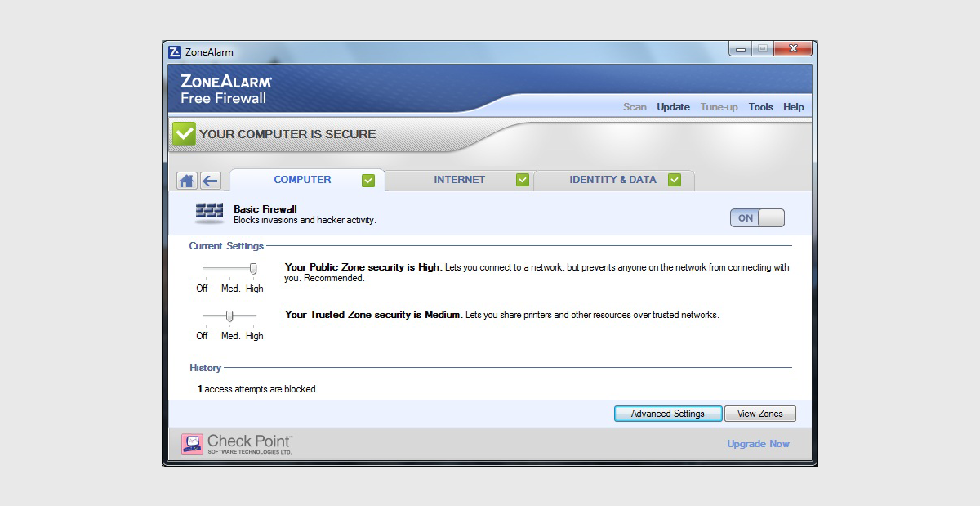The width and height of the screenshot is (980, 506).
Task: Click the 'History' section label
Action: click(x=206, y=368)
